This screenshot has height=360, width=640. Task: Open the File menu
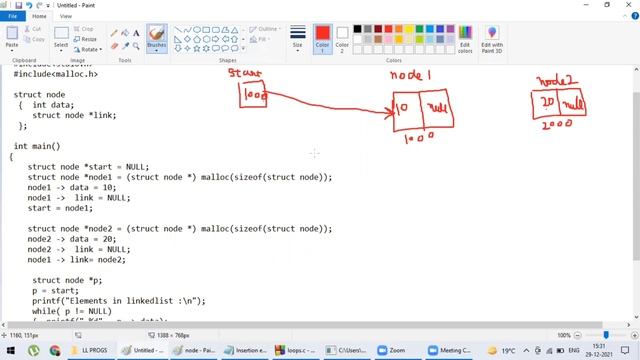pos(13,16)
